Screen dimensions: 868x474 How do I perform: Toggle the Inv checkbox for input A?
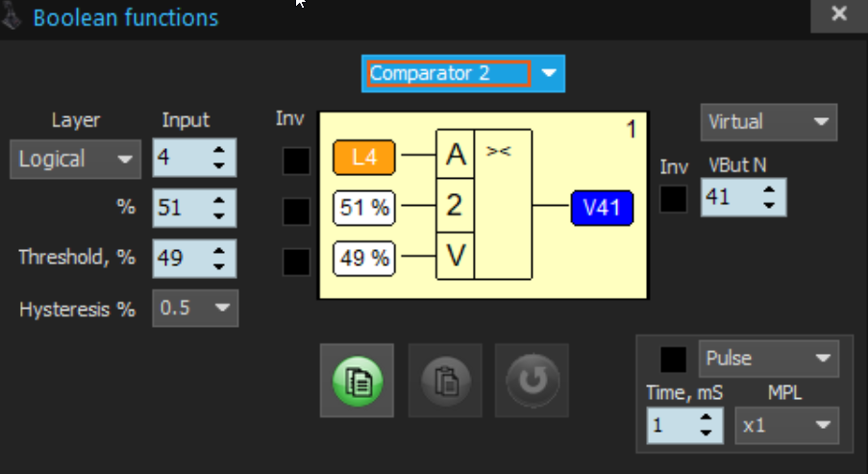tap(296, 161)
